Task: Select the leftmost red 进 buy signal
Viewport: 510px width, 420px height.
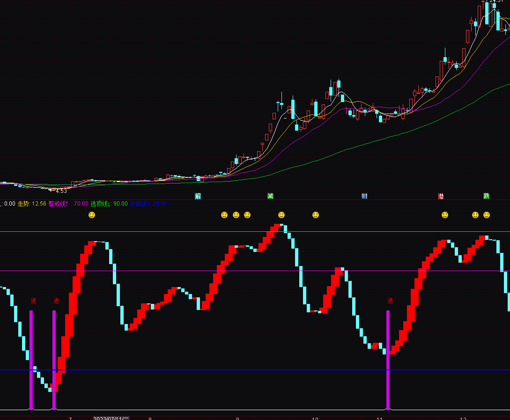Action: point(34,301)
